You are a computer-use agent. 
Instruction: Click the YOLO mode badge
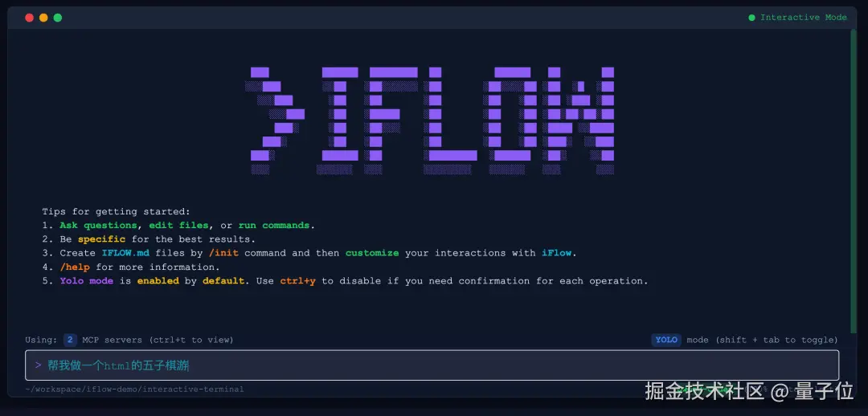[x=666, y=340]
